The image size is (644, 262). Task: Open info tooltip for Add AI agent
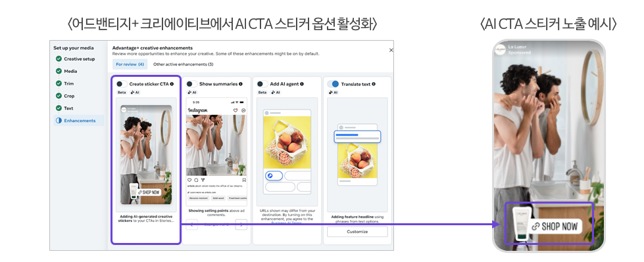coord(302,84)
